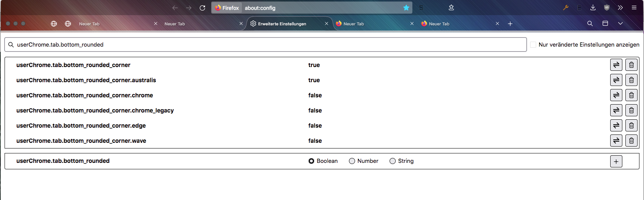Click the magnifier search icon in tab bar
Screen dimensions: 644x200
590,23
